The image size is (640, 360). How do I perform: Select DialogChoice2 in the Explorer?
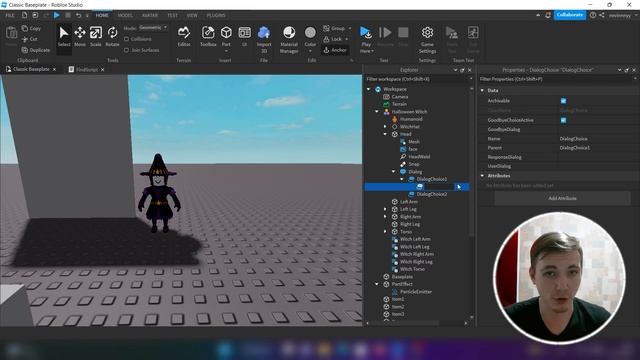pyautogui.click(x=431, y=194)
